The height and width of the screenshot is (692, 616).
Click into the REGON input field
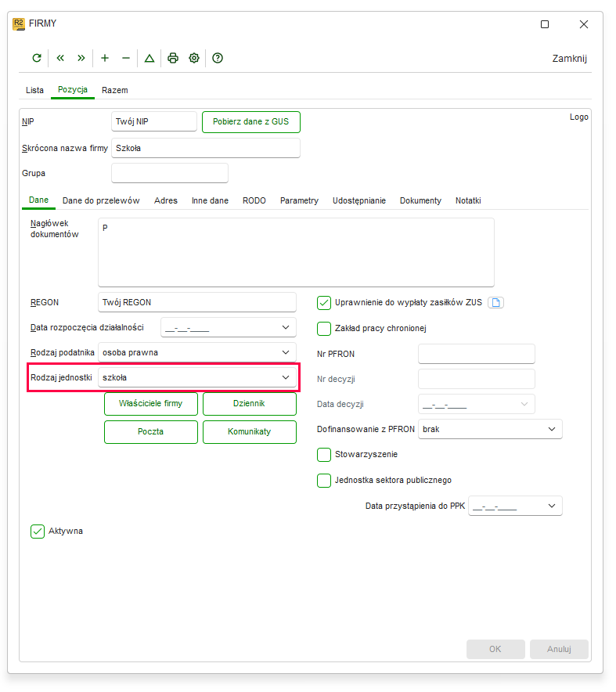click(197, 303)
